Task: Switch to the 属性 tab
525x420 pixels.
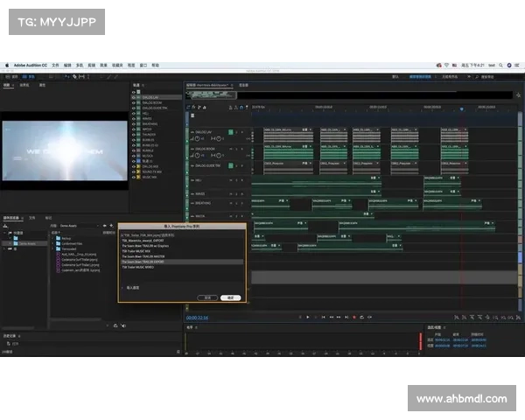Action: tap(42, 85)
